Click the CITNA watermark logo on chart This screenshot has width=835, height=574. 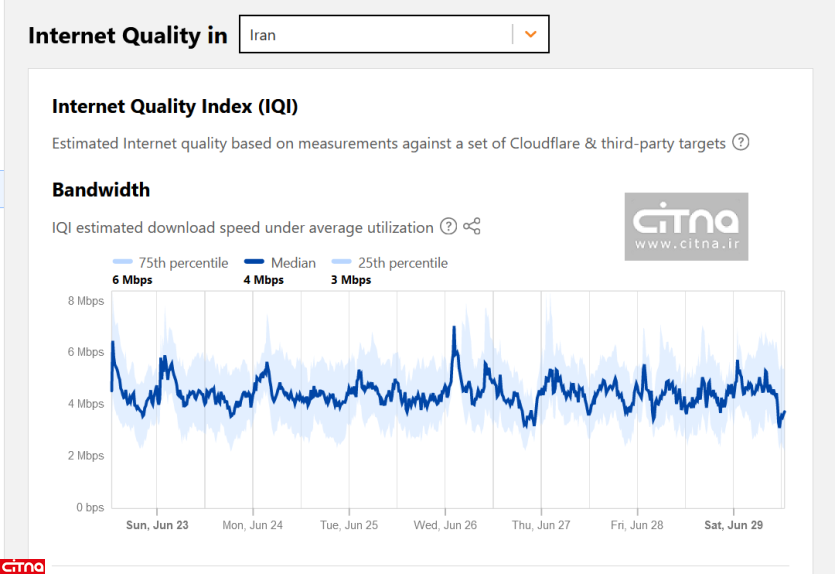[x=686, y=226]
